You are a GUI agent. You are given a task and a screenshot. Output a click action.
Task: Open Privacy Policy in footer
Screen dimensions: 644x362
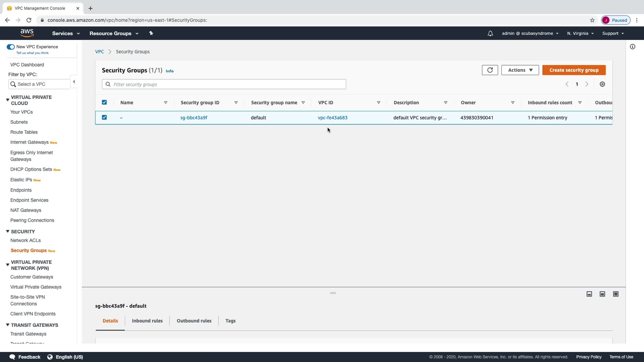[589, 357]
